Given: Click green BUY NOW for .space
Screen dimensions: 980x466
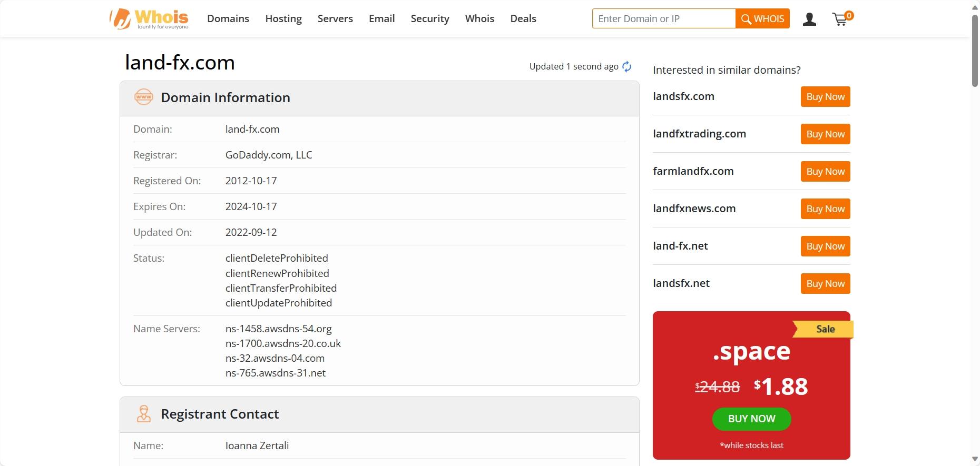Looking at the screenshot, I should coord(752,419).
